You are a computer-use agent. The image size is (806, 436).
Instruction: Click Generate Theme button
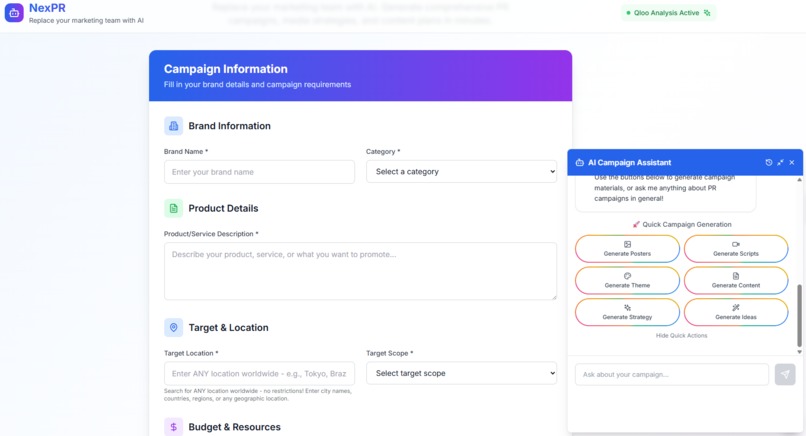click(x=627, y=281)
